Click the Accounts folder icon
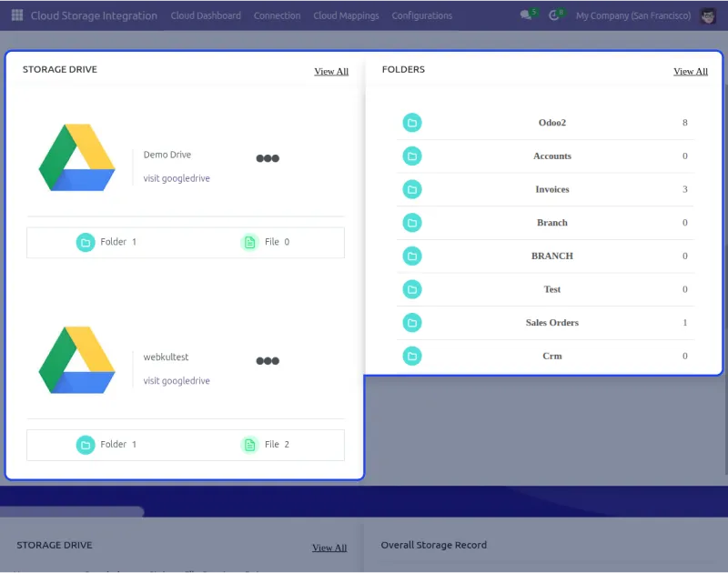728x573 pixels. 412,156
